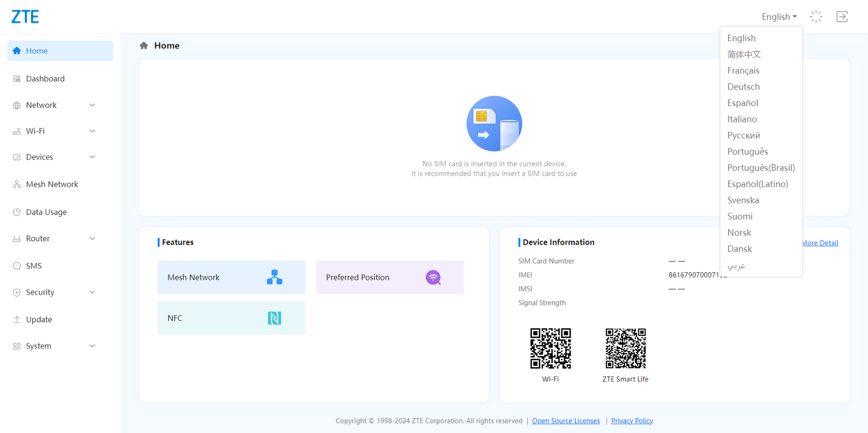Open the Open Source Licenses link
Image resolution: width=868 pixels, height=433 pixels.
coord(565,421)
